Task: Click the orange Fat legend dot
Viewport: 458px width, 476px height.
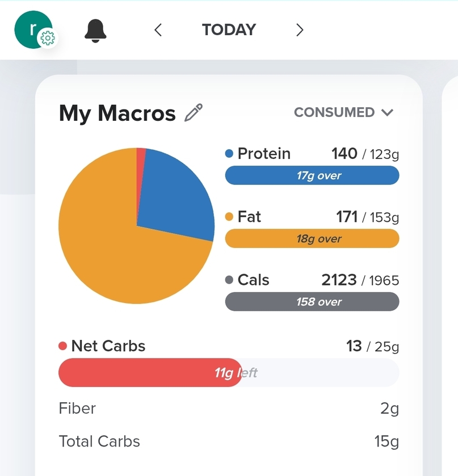Action: (x=229, y=217)
